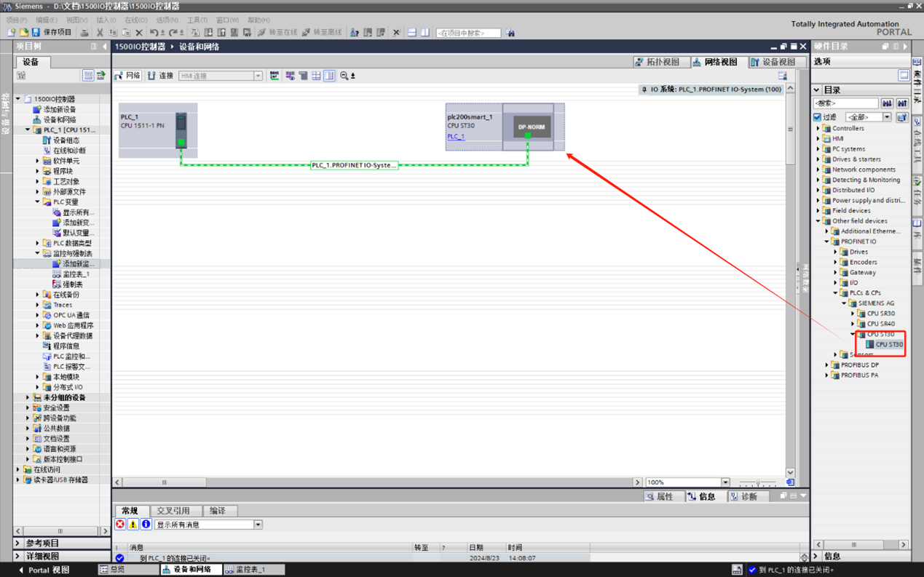This screenshot has height=577, width=924.
Task: Collapse the project tree with the arrow icon
Action: click(105, 47)
